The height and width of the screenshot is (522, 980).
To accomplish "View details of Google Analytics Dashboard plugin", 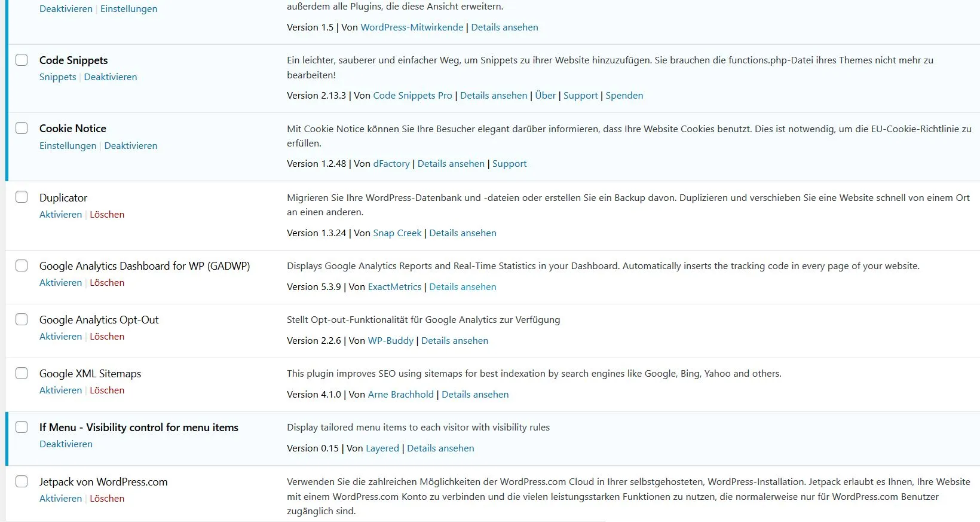I will (x=463, y=287).
